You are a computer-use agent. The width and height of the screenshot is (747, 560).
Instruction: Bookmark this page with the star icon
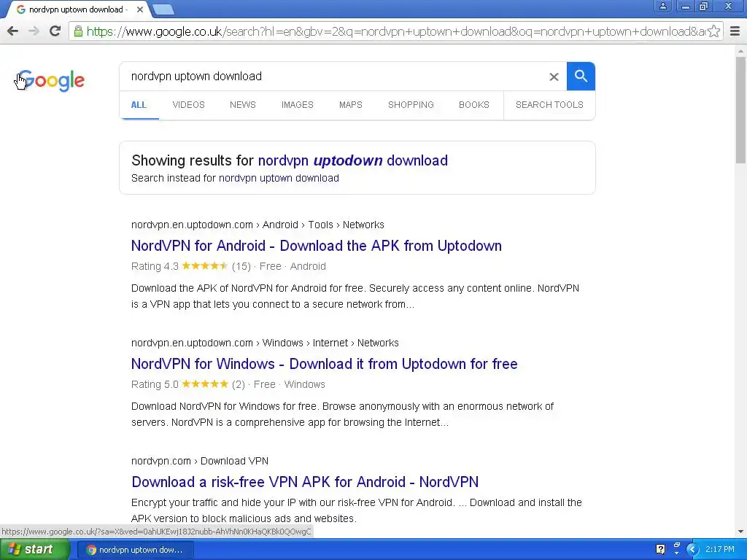coord(713,31)
